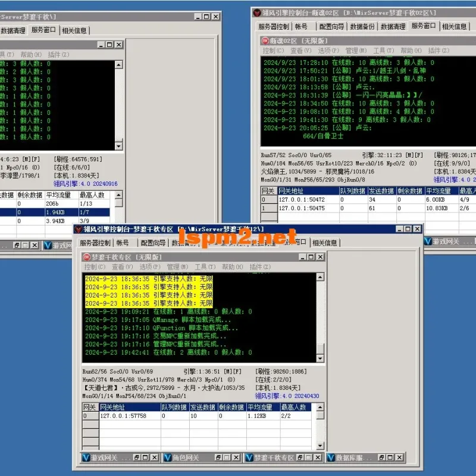Click the 游戏网关 V icon in bottom window
This screenshot has height=476, width=476.
click(x=86, y=458)
